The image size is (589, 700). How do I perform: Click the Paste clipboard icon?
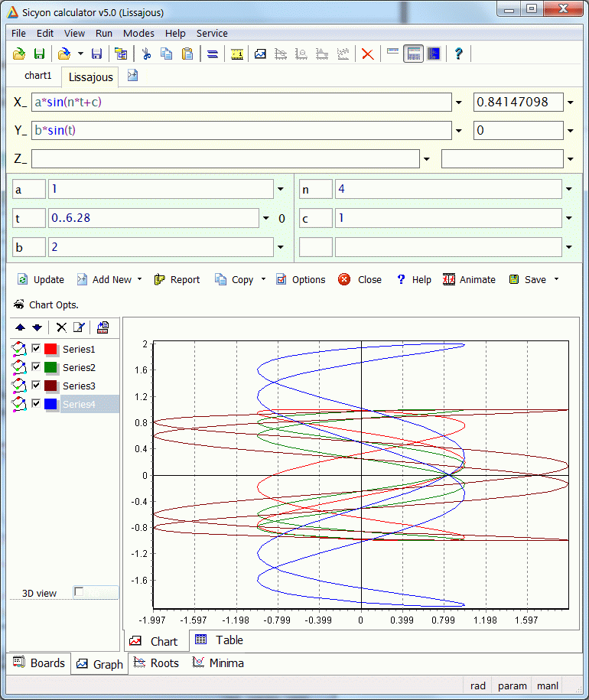[187, 54]
